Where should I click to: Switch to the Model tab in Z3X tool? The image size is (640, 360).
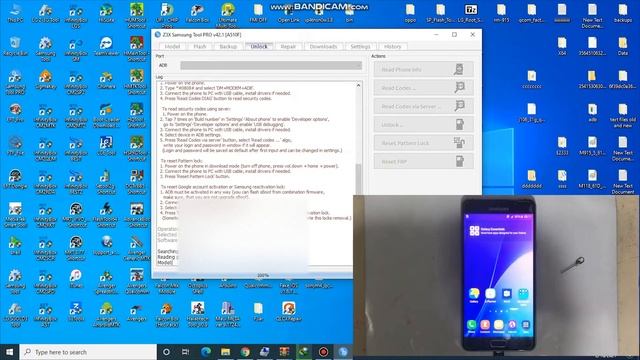point(172,47)
